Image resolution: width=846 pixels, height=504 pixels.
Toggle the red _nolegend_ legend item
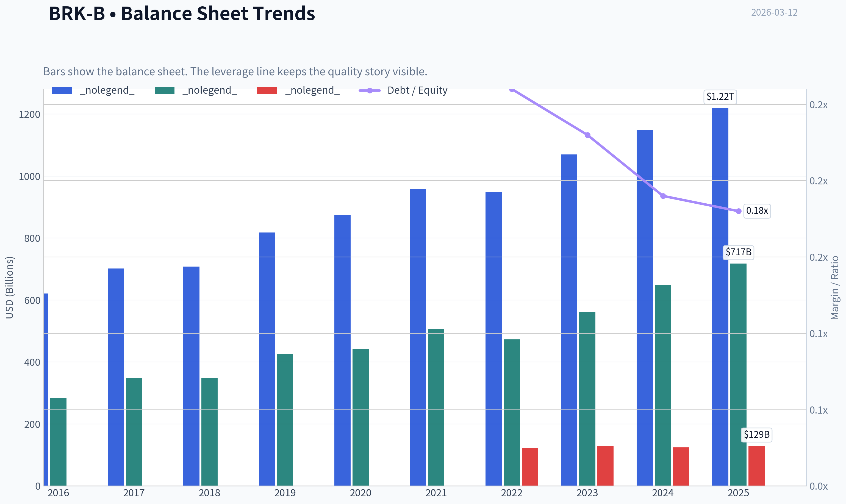[x=298, y=90]
